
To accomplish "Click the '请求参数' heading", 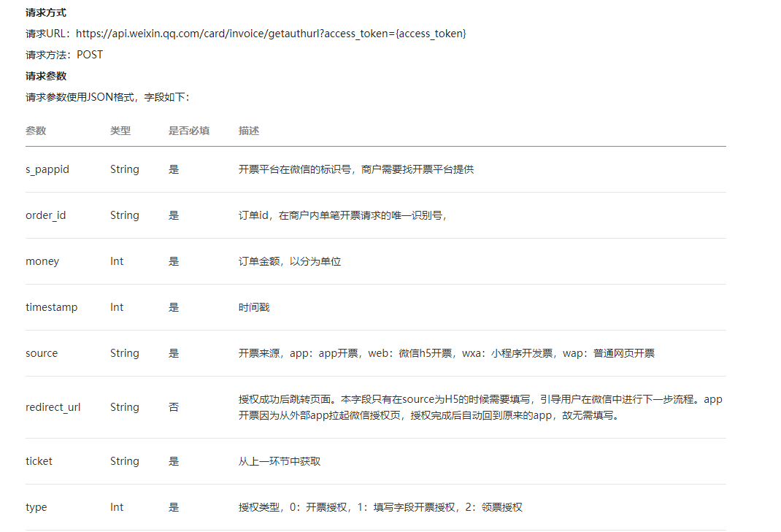I will coord(46,76).
